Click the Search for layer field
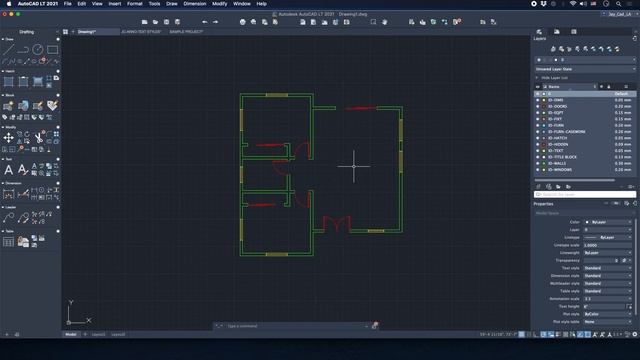 (x=585, y=195)
